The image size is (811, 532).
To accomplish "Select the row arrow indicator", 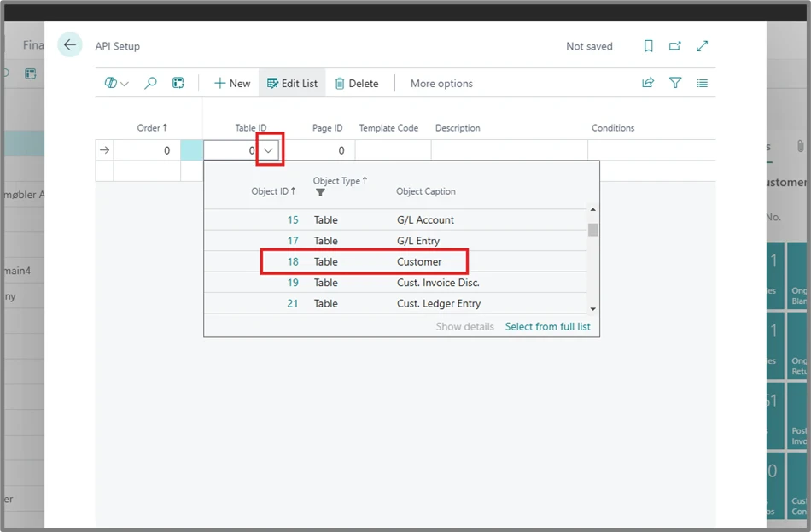I will tap(104, 150).
